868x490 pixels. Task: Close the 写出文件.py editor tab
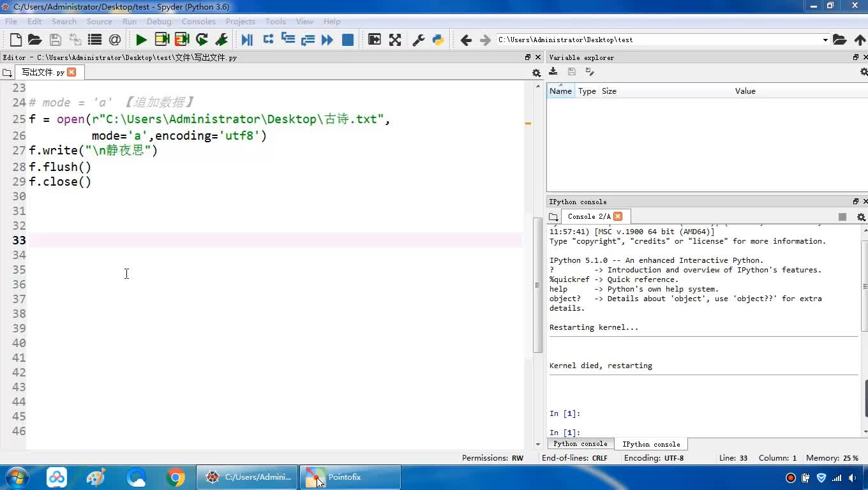pyautogui.click(x=71, y=72)
